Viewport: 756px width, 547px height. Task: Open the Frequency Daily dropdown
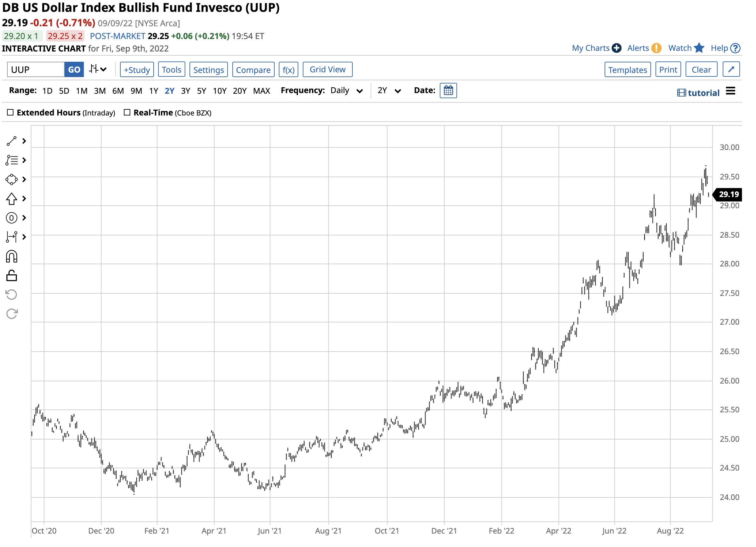[x=347, y=91]
